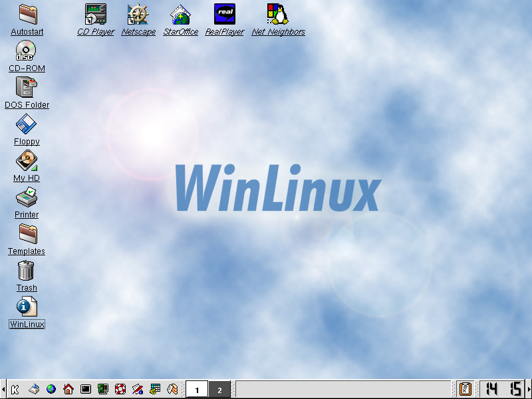Open the green circuit board monitor panel icon
This screenshot has height=399, width=532.
tap(103, 389)
